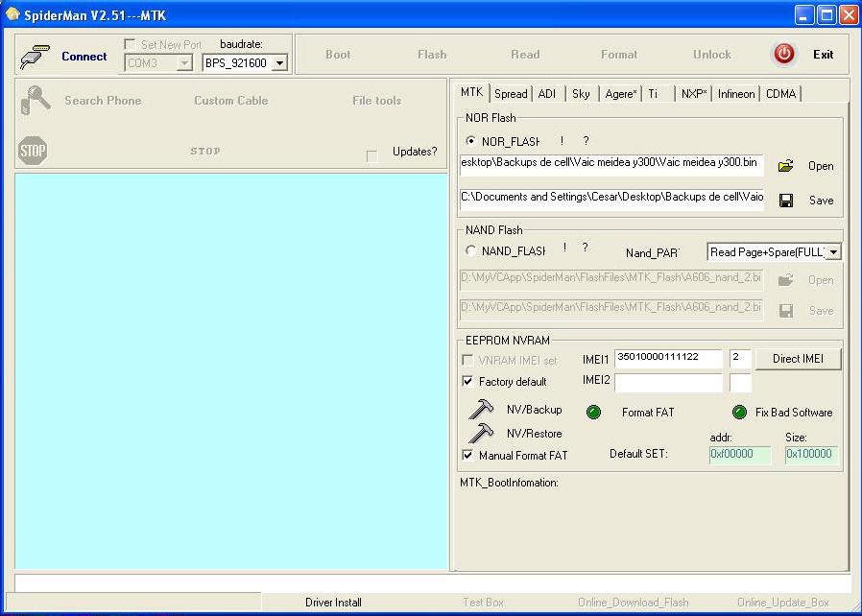Click the Boot button
Image resolution: width=862 pixels, height=616 pixels.
[338, 55]
